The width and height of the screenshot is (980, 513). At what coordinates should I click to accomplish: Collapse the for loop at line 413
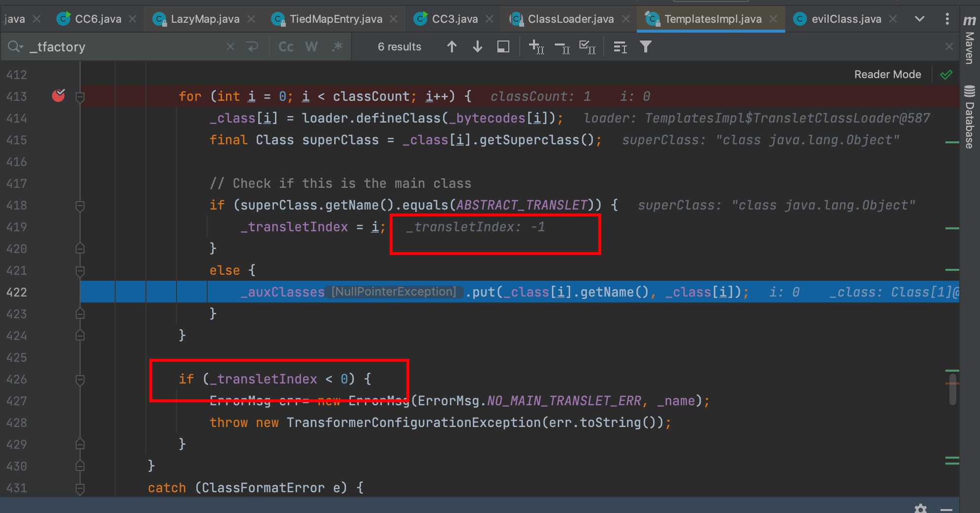pyautogui.click(x=80, y=97)
